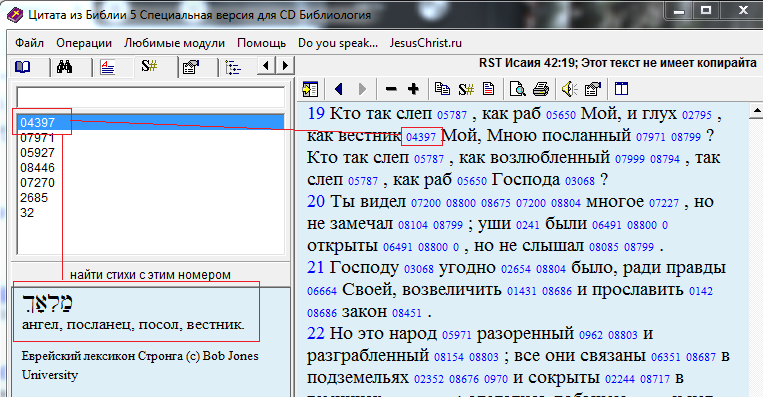The width and height of the screenshot is (763, 397).
Task: Toggle the left panel with yellow arrow icon
Action: pyautogui.click(x=310, y=89)
